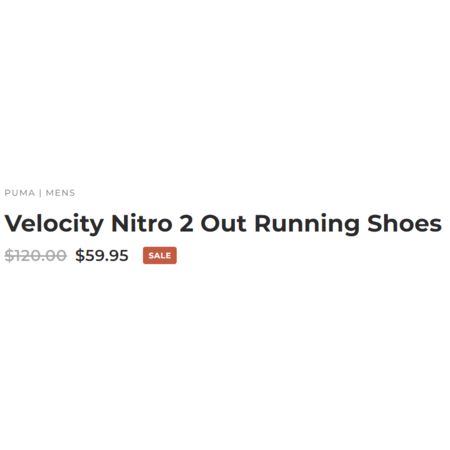450x450 pixels.
Task: Click the word "Shoes" in the title
Action: 404,223
